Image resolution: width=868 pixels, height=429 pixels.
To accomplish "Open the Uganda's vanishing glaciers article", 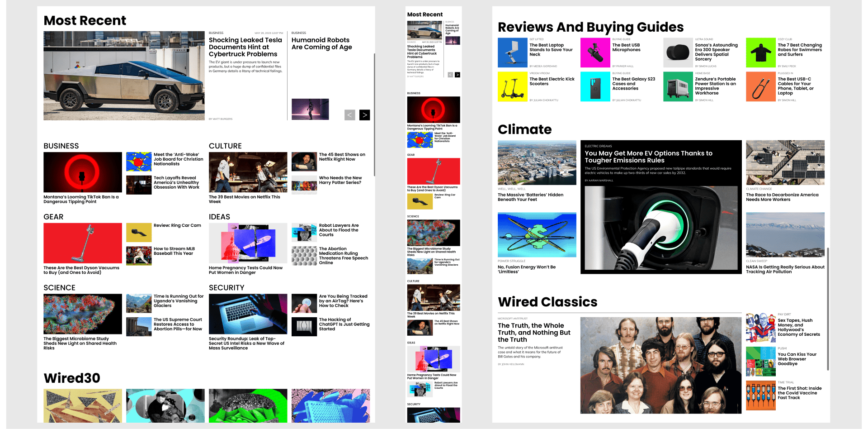I will pos(178,301).
